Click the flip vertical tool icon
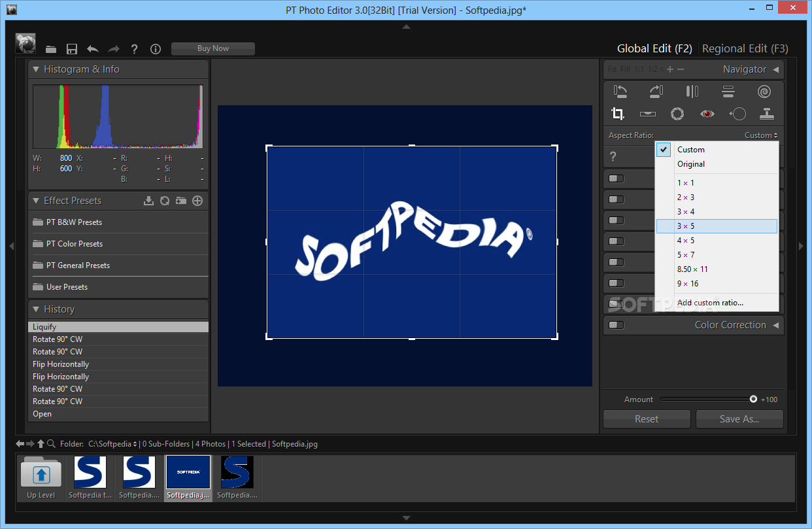This screenshot has width=812, height=529. [728, 92]
